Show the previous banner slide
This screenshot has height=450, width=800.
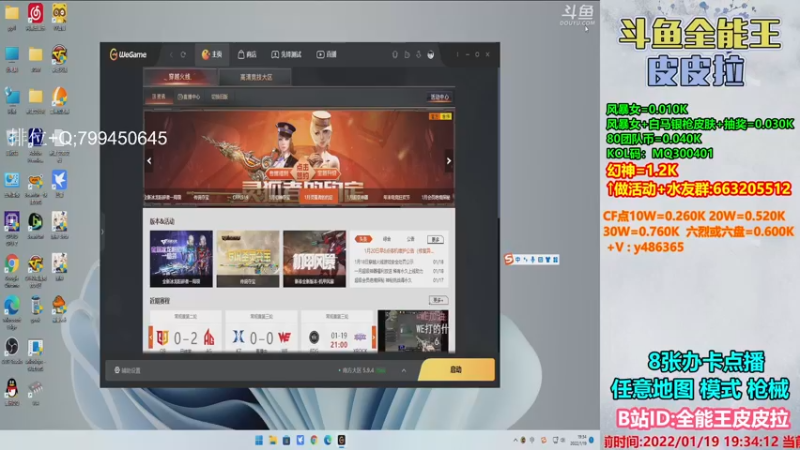click(149, 161)
